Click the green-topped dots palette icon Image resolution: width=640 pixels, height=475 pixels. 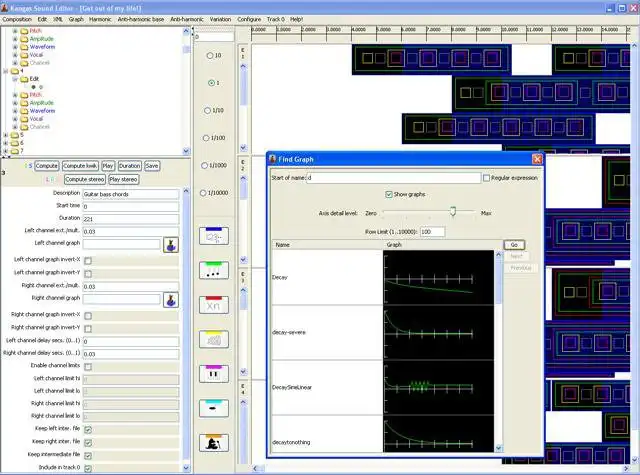coord(213,271)
